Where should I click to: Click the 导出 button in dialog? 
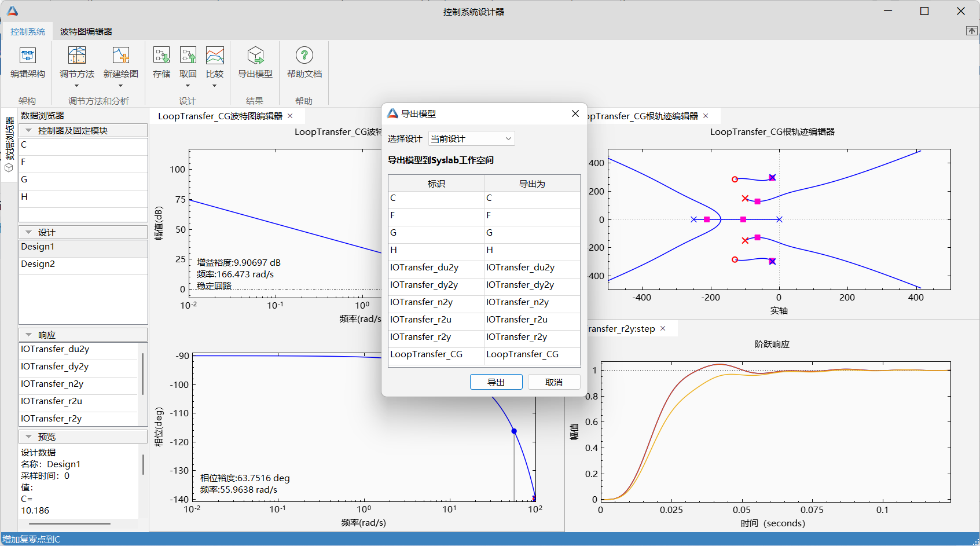[x=496, y=382]
